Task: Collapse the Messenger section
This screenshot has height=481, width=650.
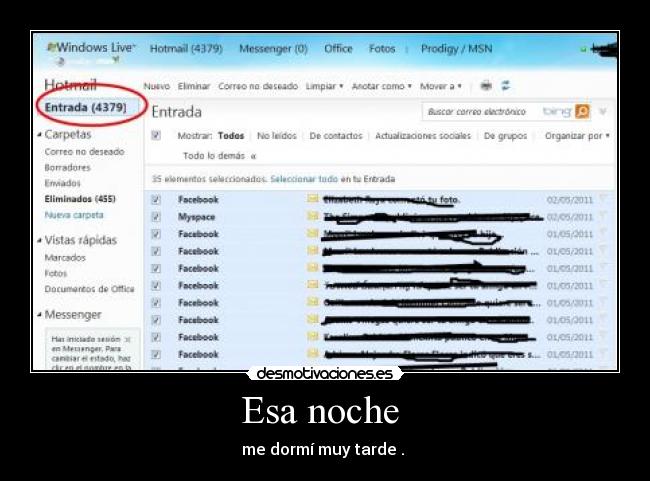Action: [x=39, y=315]
